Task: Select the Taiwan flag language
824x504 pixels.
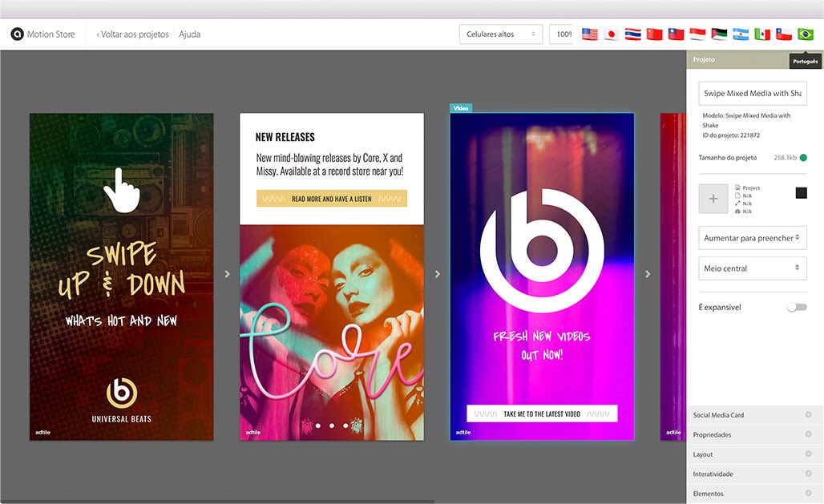Action: (x=676, y=34)
